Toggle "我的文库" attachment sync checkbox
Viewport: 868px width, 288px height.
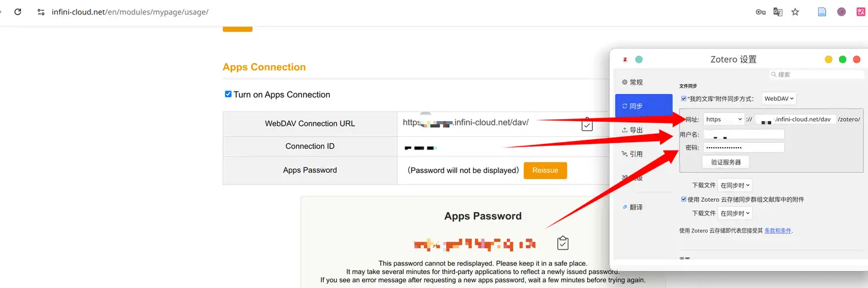(684, 98)
